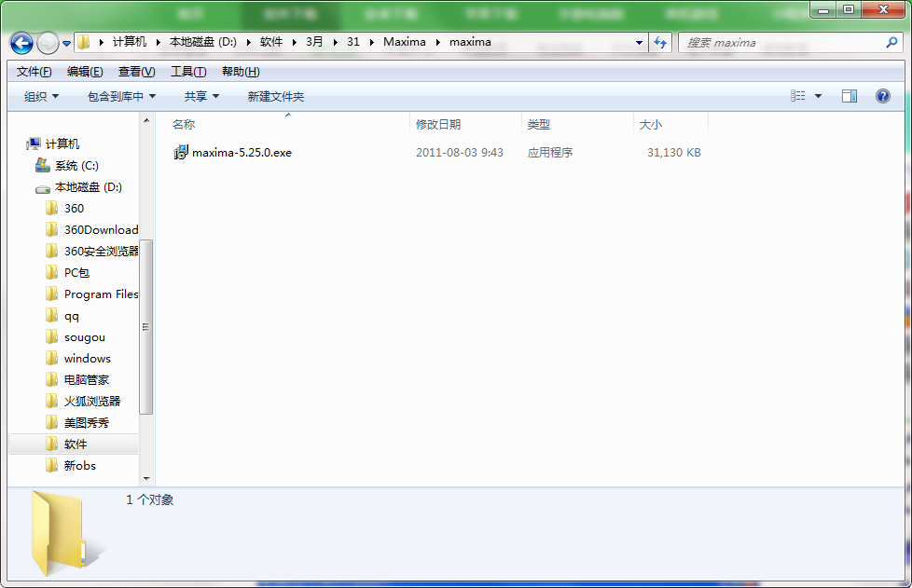Click the search magnifier icon
The height and width of the screenshot is (588, 912).
click(891, 42)
